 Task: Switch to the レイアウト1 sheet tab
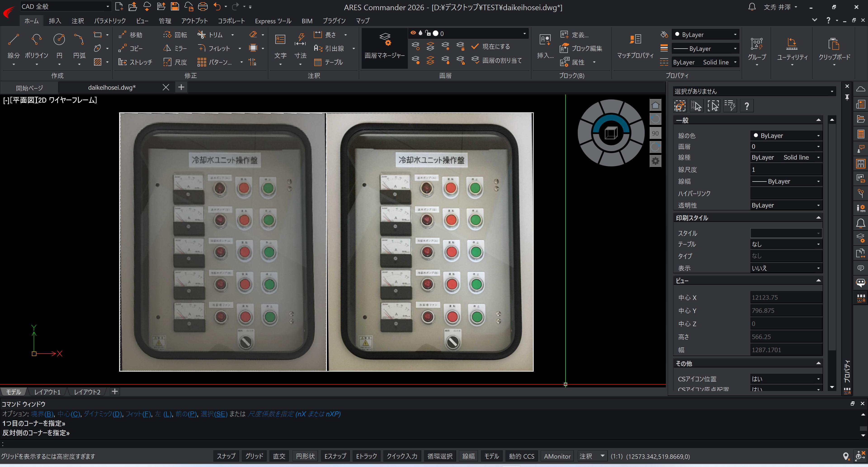[47, 392]
